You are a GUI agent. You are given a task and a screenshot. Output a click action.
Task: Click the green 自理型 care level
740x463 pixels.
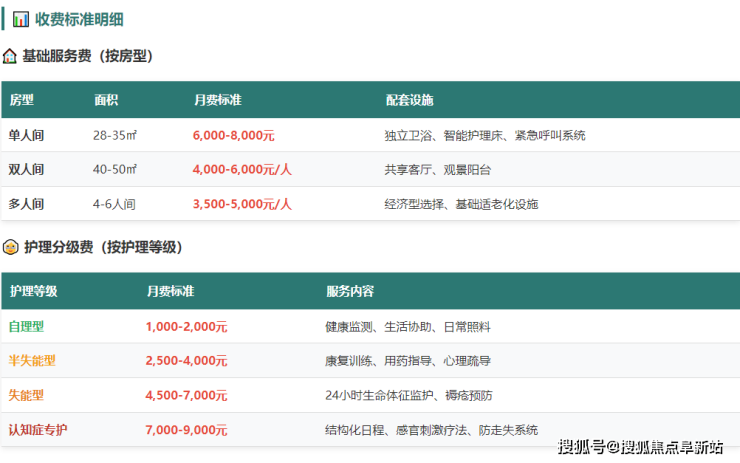click(x=27, y=326)
